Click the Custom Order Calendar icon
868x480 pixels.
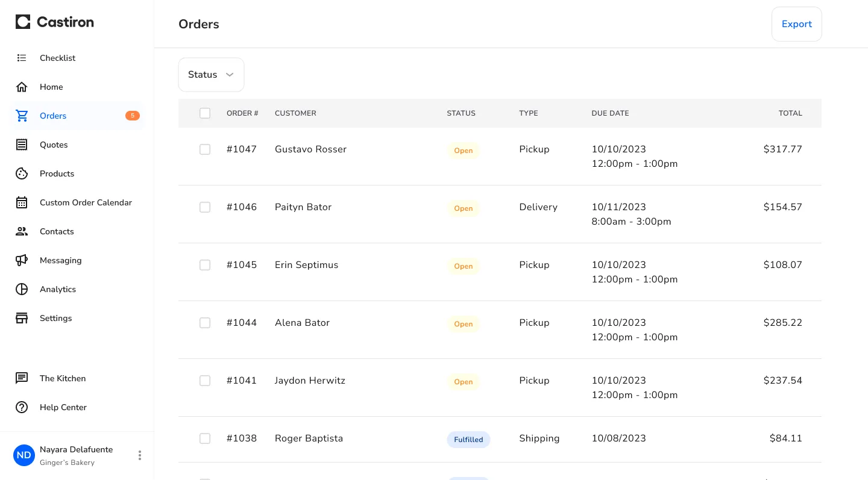pyautogui.click(x=22, y=202)
